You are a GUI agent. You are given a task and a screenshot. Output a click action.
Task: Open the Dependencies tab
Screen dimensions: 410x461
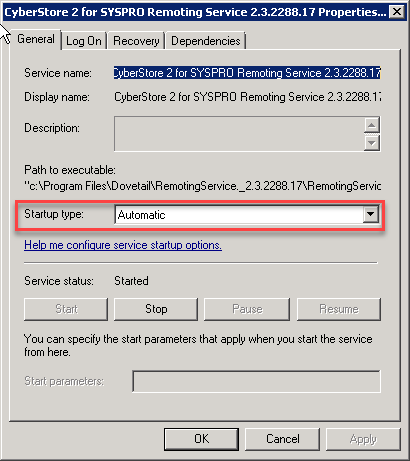click(206, 41)
